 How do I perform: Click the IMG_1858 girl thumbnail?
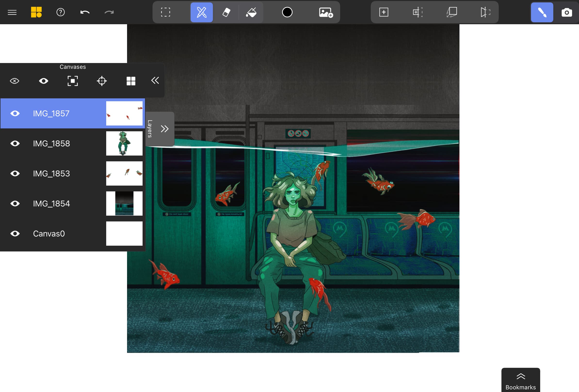(x=124, y=143)
